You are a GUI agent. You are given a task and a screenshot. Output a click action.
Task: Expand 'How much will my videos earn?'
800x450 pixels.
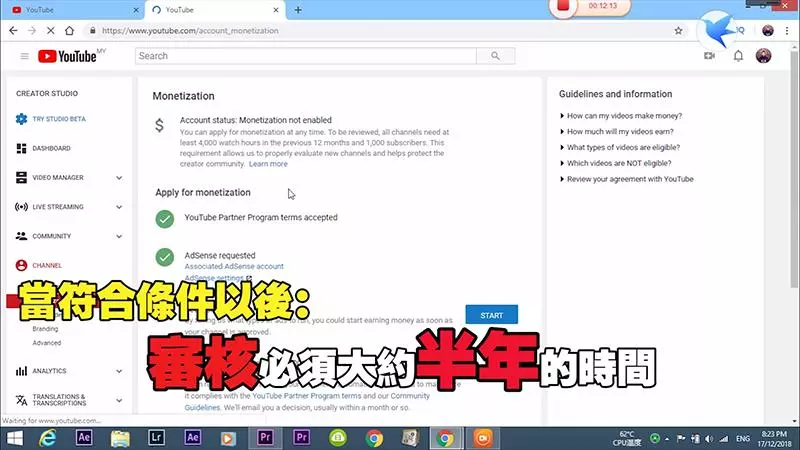tap(617, 132)
